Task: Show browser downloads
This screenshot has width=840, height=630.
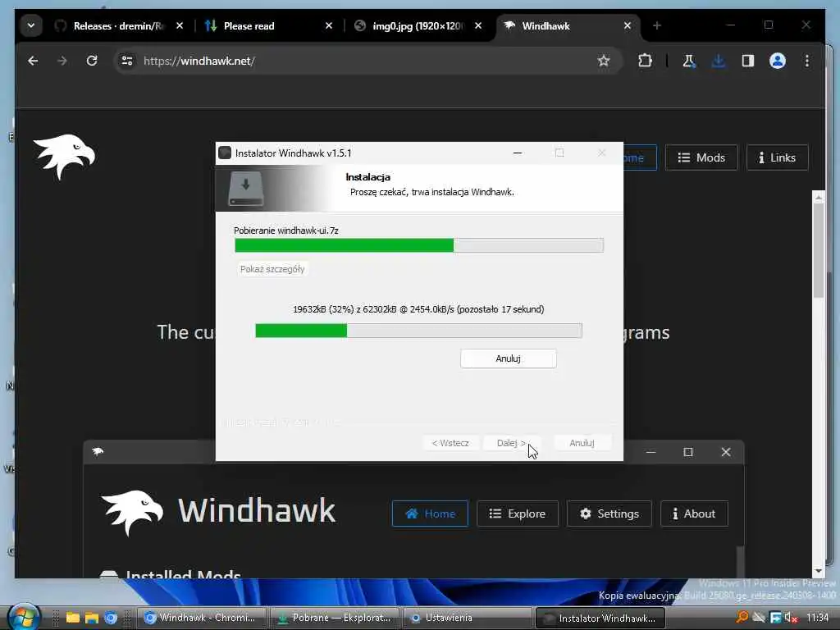Action: point(719,61)
